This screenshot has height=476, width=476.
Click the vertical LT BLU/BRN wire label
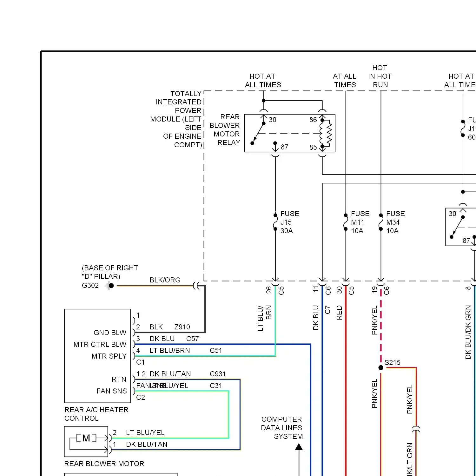click(264, 318)
